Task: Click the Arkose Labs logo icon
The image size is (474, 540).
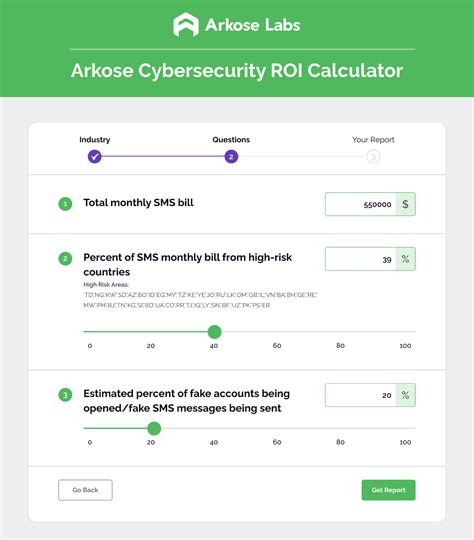Action: coord(186,24)
